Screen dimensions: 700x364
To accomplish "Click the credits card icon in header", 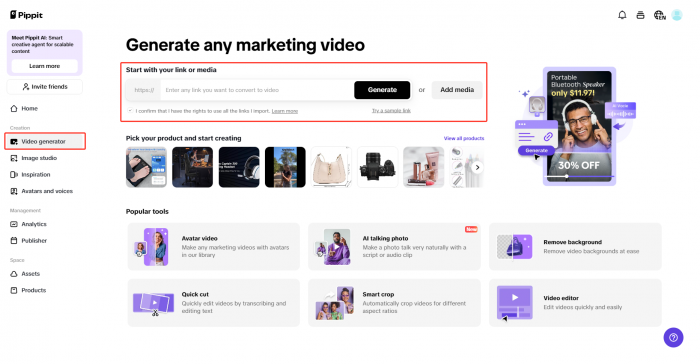I will pyautogui.click(x=640, y=15).
